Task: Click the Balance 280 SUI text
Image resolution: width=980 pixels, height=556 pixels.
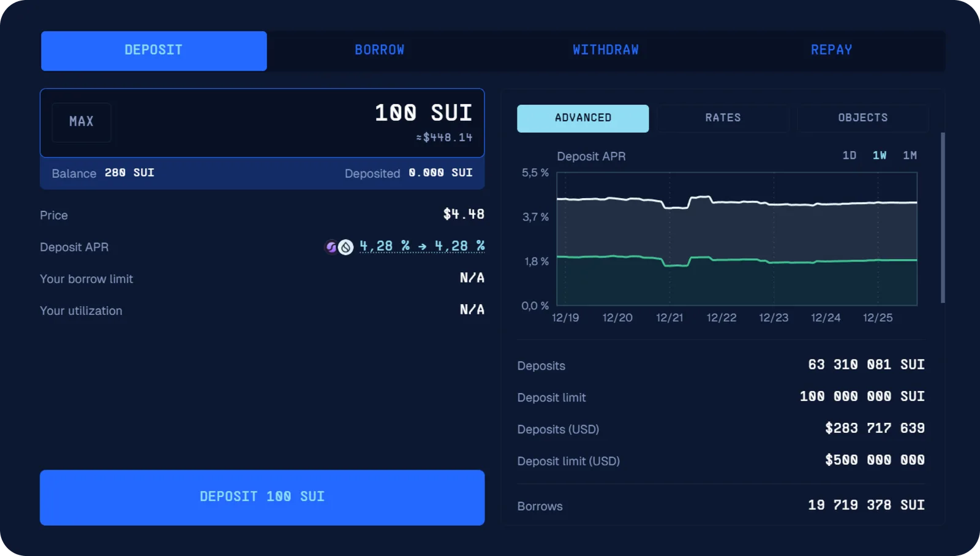Action: [x=103, y=173]
